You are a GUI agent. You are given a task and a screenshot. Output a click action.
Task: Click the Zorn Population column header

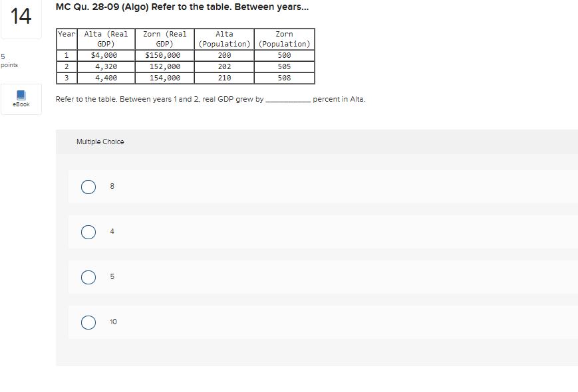284,38
